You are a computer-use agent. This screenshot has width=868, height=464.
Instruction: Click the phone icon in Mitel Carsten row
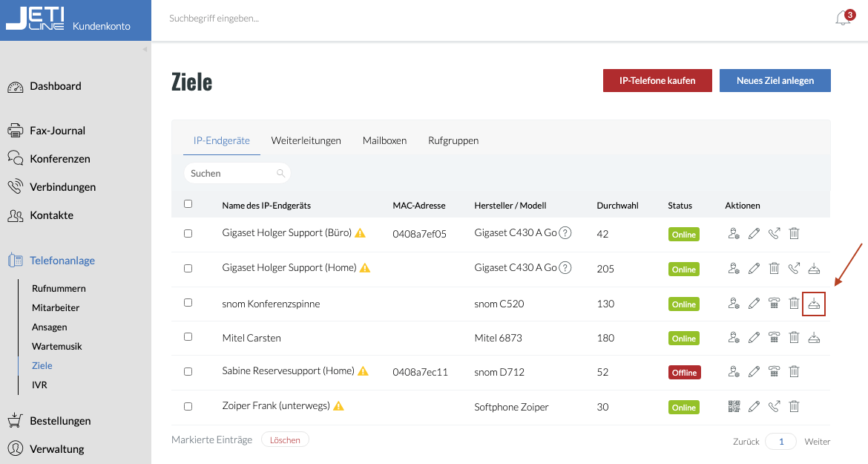pos(774,337)
